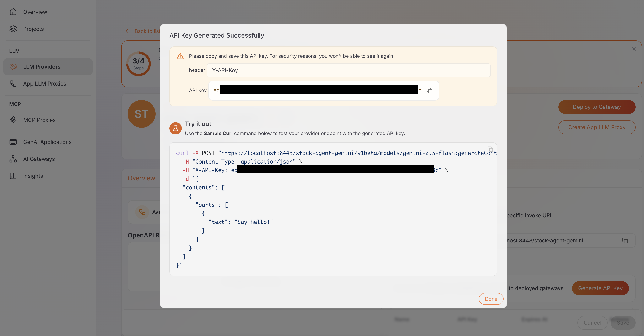Click the warning triangle icon

click(180, 56)
